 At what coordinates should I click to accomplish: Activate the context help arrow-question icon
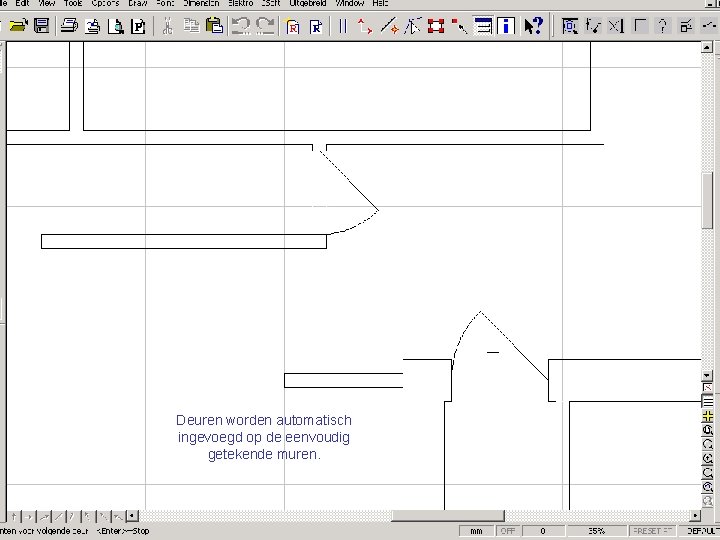coord(534,25)
